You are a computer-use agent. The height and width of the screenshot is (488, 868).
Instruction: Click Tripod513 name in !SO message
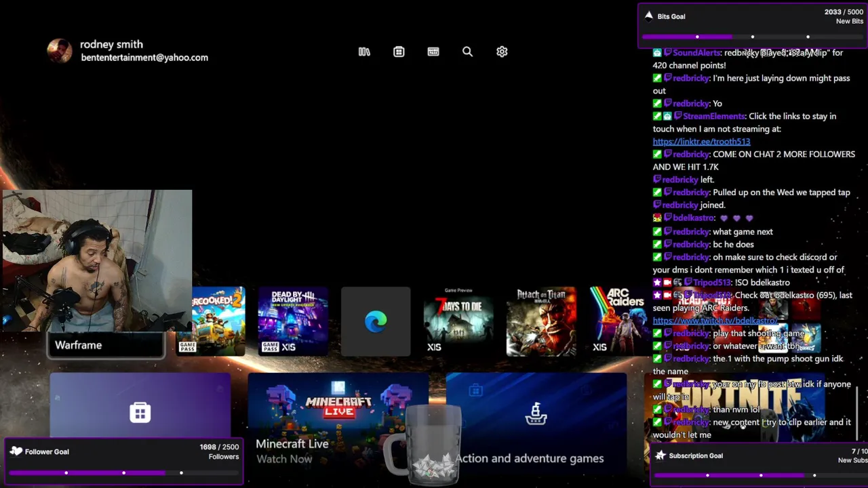(x=711, y=283)
